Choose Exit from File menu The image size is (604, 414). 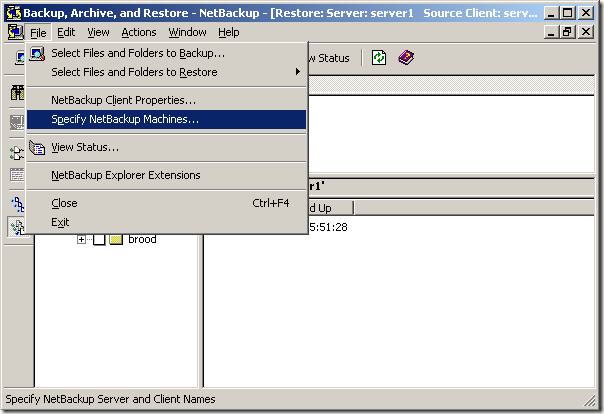coord(166,222)
